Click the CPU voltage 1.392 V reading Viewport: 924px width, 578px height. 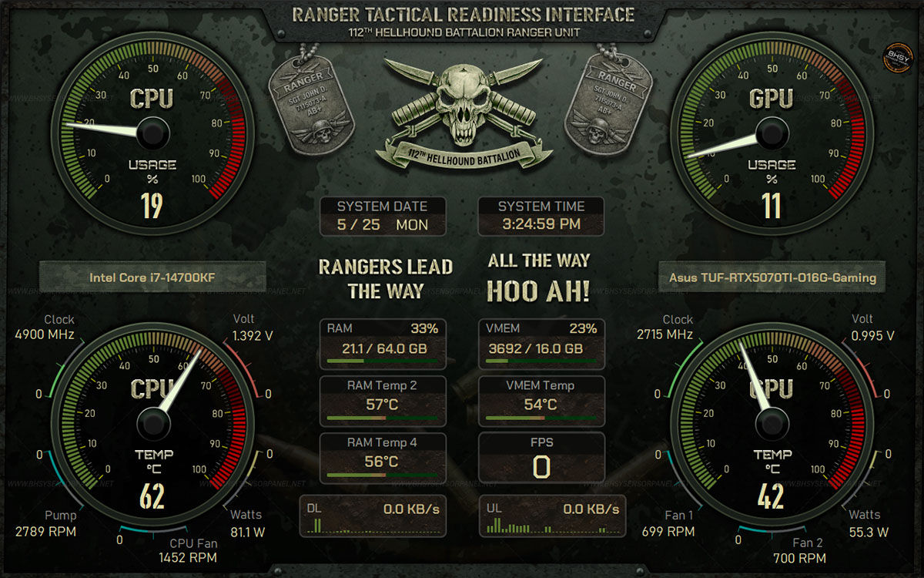point(253,336)
